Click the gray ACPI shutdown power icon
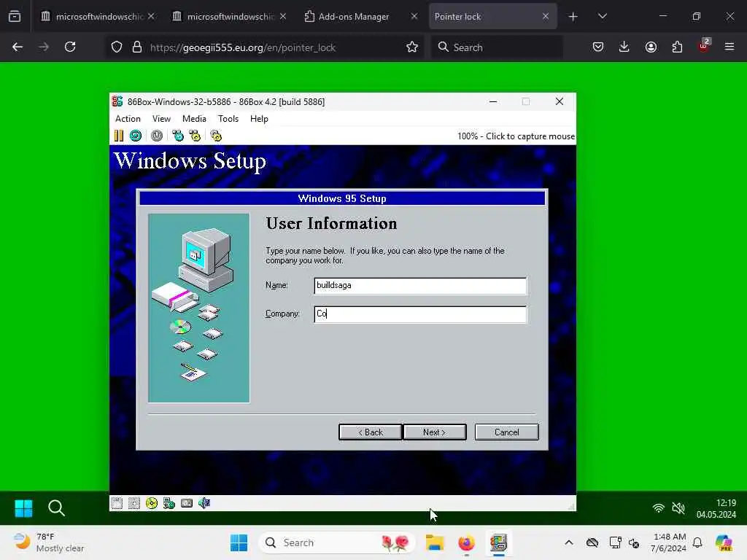 click(x=157, y=136)
